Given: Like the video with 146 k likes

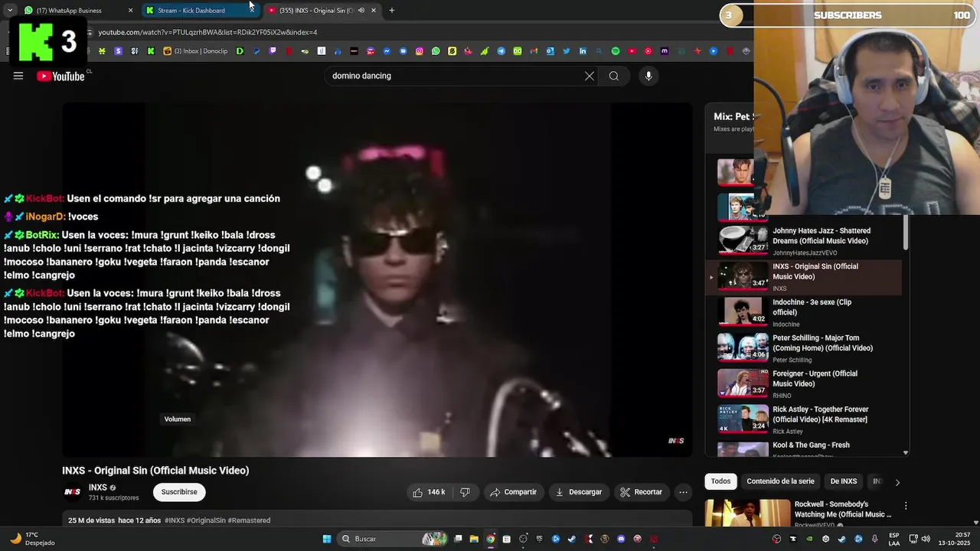Looking at the screenshot, I should 429,492.
